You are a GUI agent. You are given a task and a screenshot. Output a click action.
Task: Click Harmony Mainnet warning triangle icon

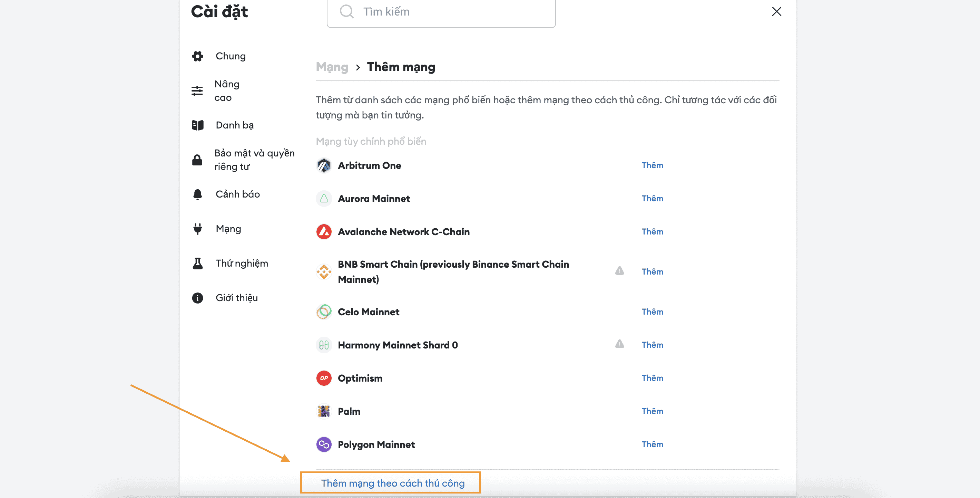coord(619,344)
